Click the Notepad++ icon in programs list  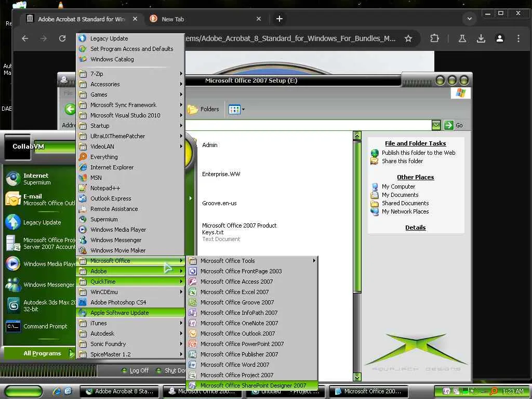tap(83, 188)
